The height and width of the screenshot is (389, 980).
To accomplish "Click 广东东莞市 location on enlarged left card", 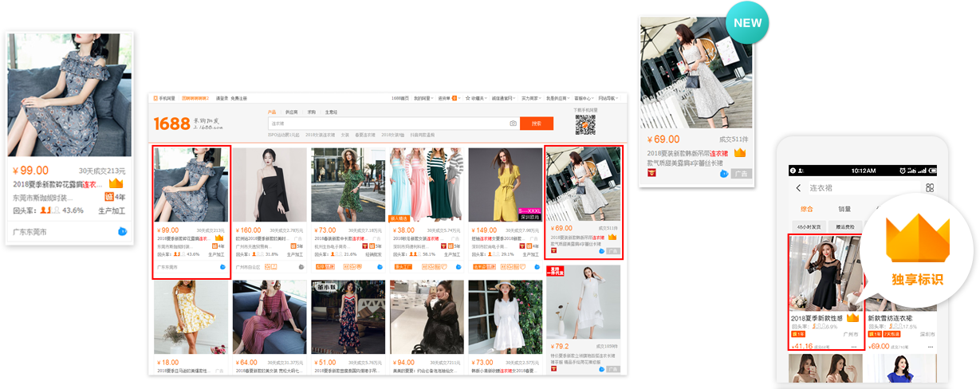I will [x=30, y=232].
